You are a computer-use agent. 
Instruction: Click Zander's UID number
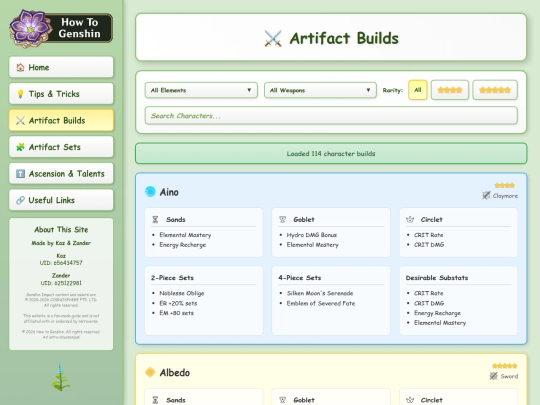pyautogui.click(x=61, y=283)
